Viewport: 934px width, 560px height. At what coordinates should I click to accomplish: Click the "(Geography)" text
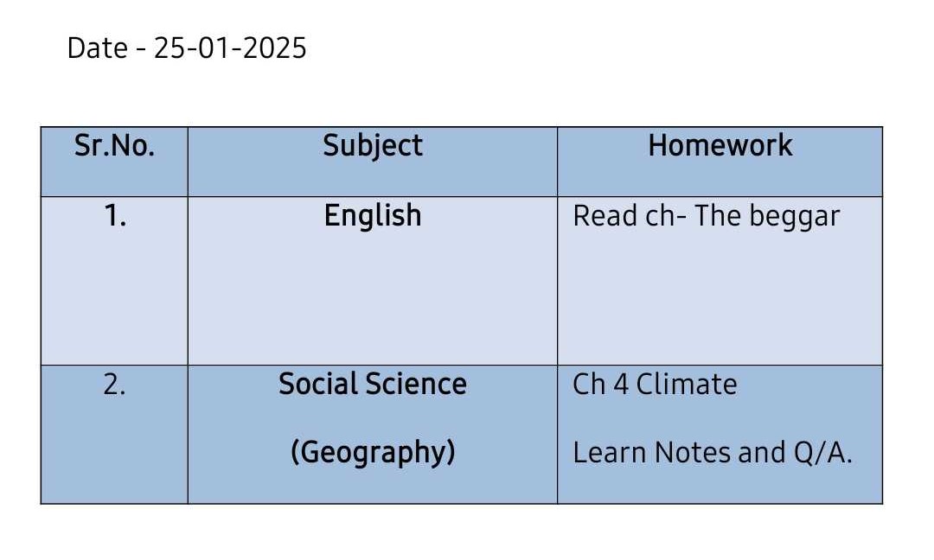(373, 453)
